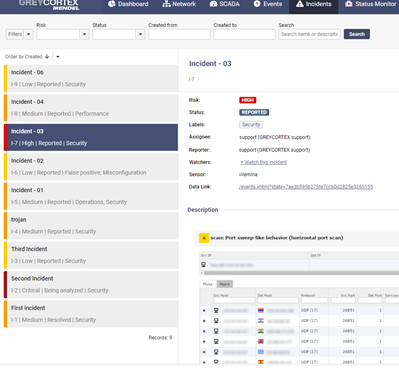The width and height of the screenshot is (399, 371).
Task: Click the Dst Port filter field
Action: 370,301
